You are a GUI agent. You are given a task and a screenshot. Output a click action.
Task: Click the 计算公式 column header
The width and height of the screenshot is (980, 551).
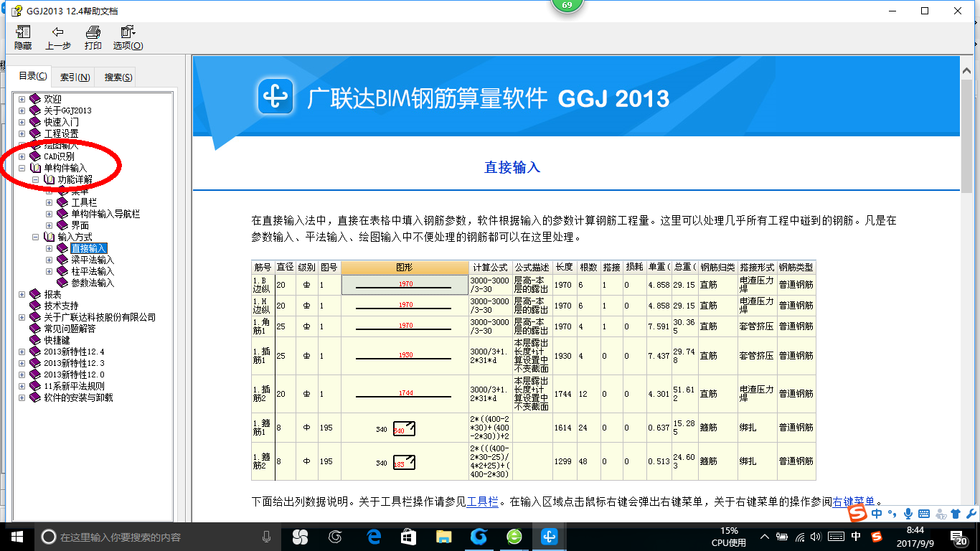(x=490, y=267)
